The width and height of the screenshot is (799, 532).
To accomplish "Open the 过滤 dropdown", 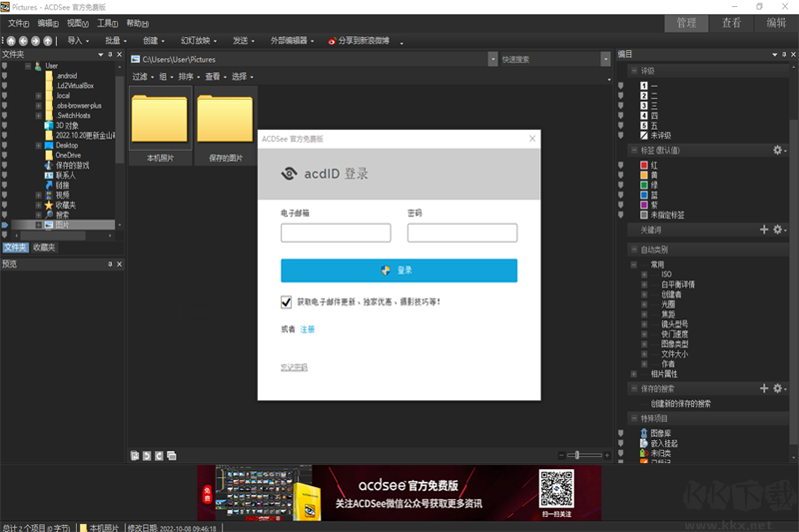I will click(142, 77).
